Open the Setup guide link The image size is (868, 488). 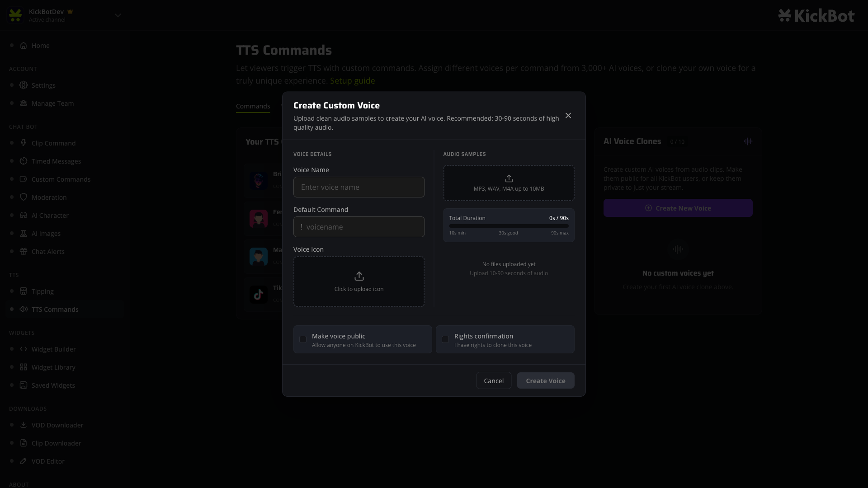pos(352,81)
